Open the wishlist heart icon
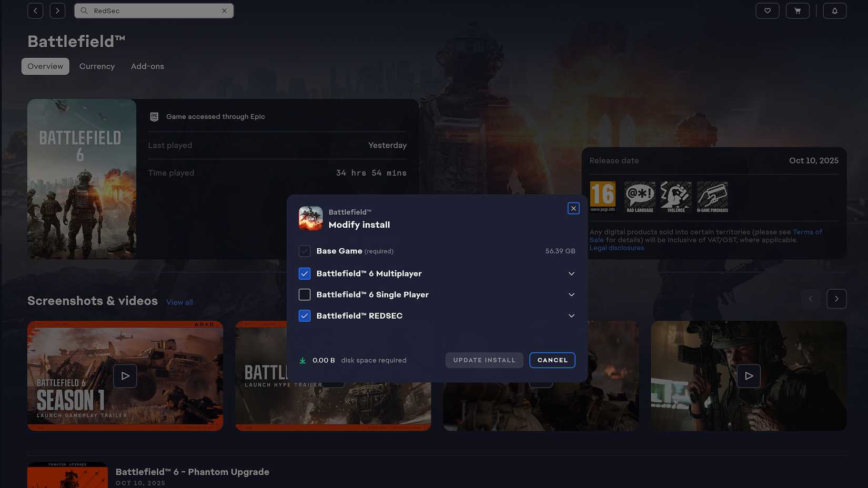 pos(768,11)
